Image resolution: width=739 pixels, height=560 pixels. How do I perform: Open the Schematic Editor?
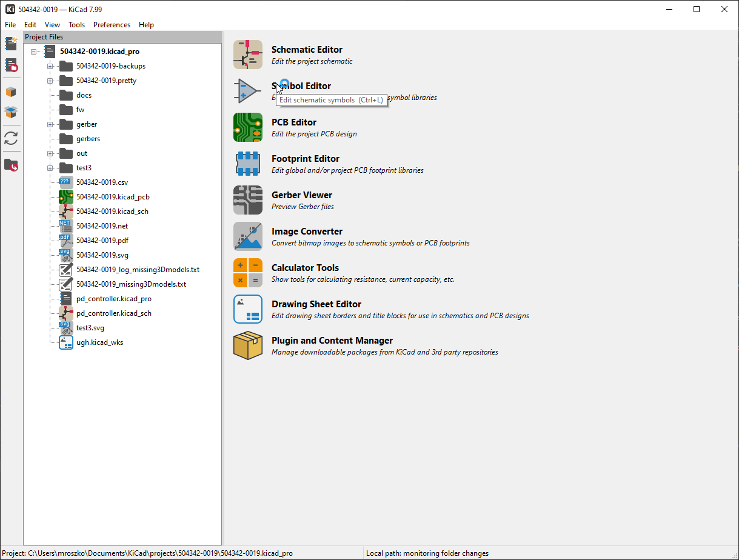307,49
